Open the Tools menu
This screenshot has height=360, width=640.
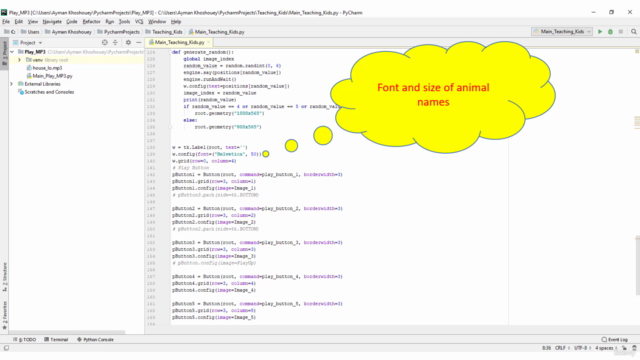click(124, 22)
